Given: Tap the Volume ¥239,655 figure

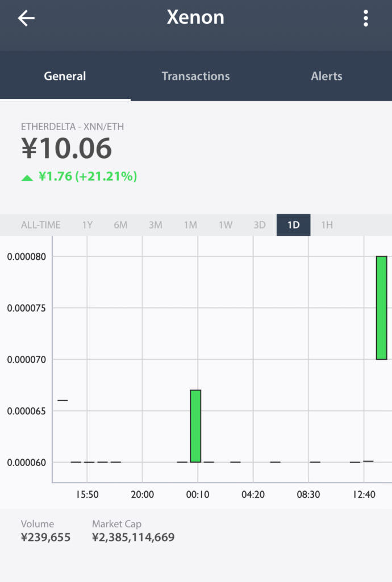Looking at the screenshot, I should coord(45,537).
